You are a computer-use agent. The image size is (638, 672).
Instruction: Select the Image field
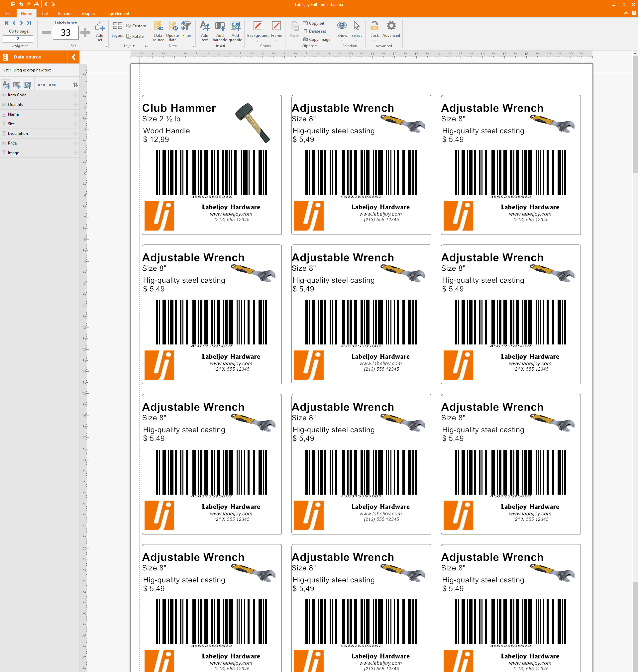40,153
